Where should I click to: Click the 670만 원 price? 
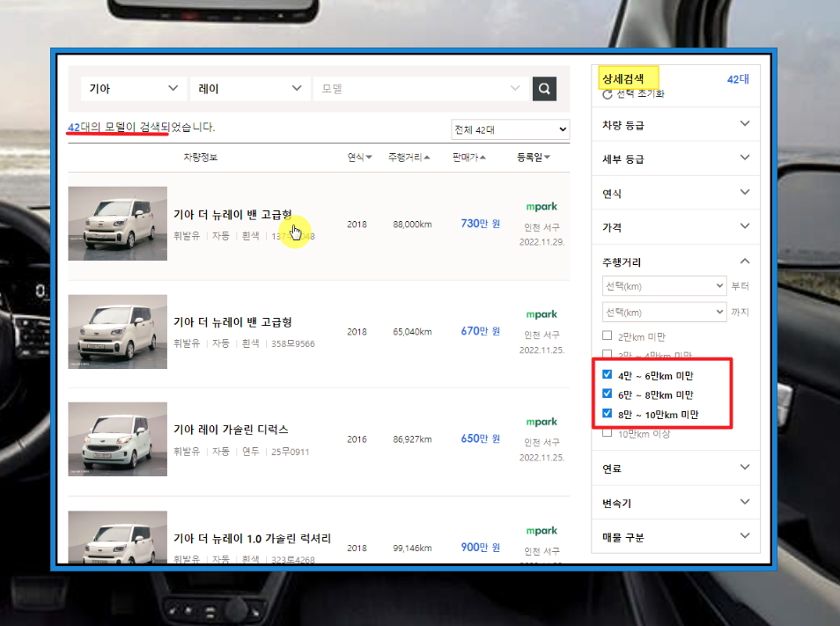click(481, 331)
